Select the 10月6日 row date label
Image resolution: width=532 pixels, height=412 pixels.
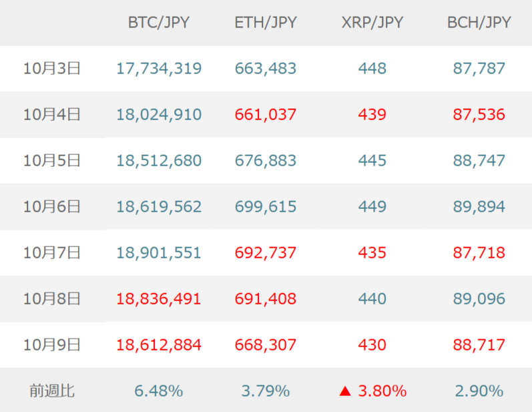tap(52, 206)
